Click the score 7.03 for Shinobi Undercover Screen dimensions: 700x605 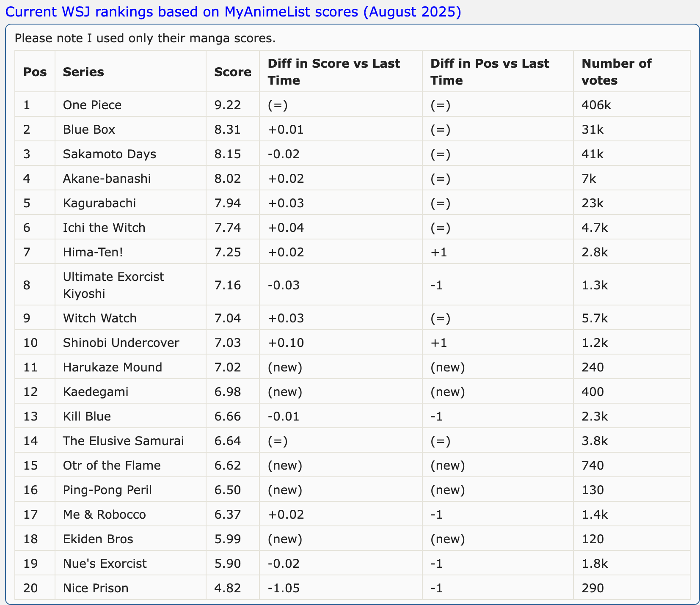tap(227, 342)
